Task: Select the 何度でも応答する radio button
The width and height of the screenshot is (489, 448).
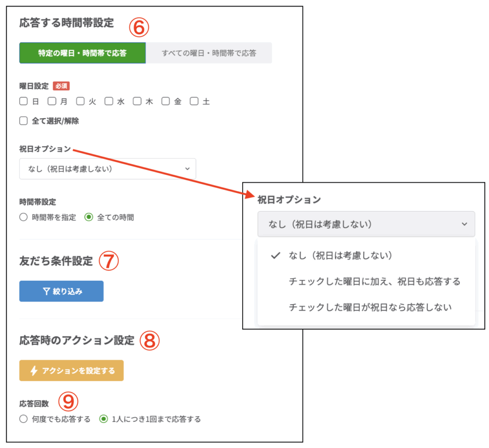Action: [23, 419]
